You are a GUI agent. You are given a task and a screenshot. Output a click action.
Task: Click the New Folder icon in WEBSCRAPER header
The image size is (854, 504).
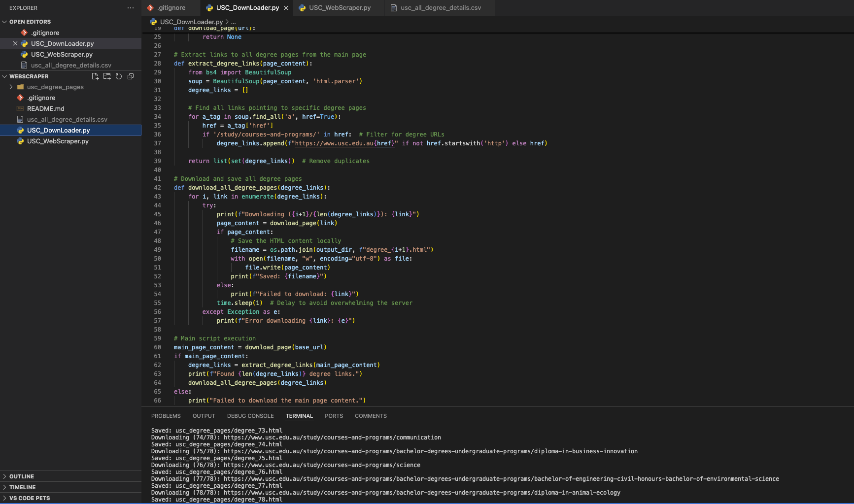pos(107,76)
